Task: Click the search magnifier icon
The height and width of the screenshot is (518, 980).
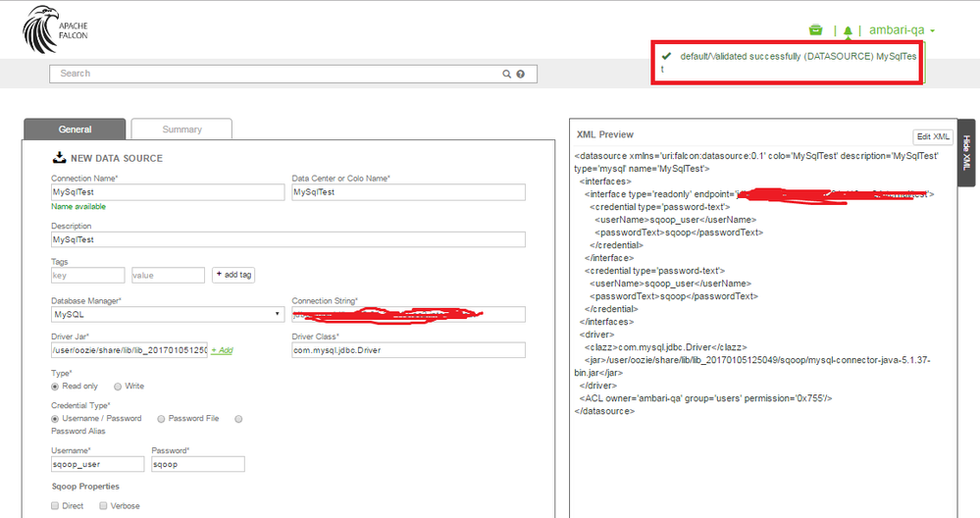Action: pyautogui.click(x=507, y=74)
